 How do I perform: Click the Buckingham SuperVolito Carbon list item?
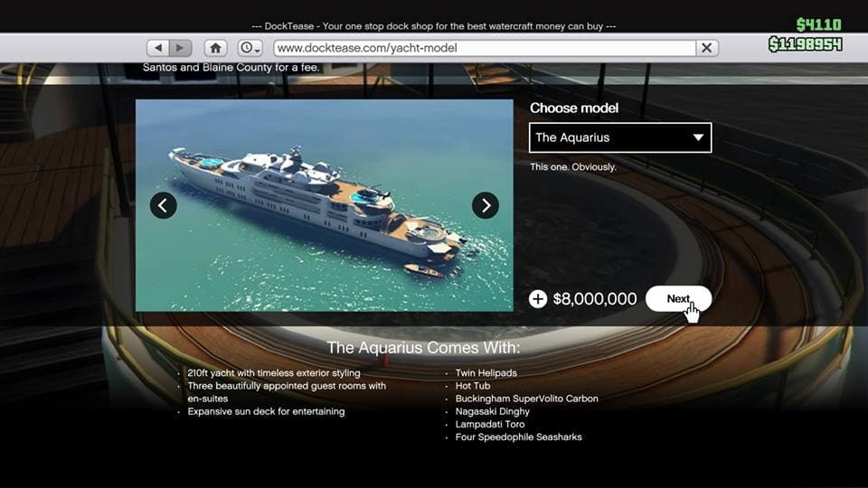[x=526, y=399]
